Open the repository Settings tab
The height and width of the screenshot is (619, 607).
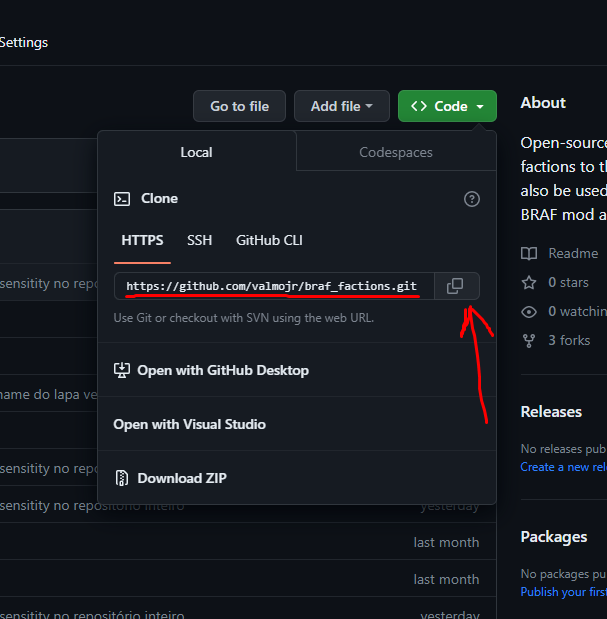[24, 43]
